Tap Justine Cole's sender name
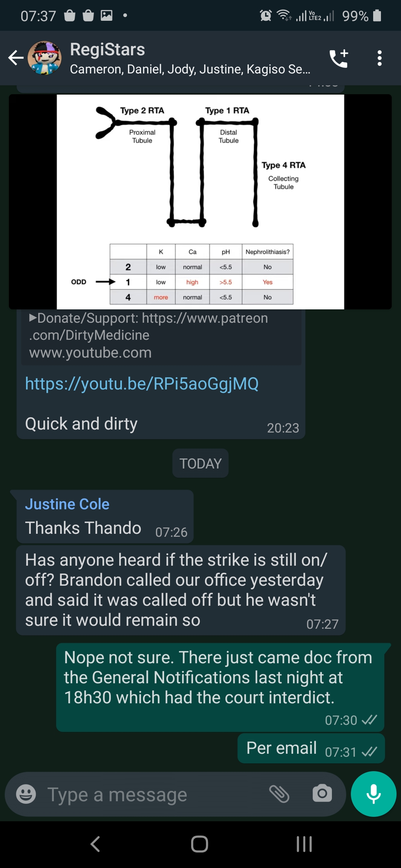The width and height of the screenshot is (401, 868). click(x=67, y=504)
